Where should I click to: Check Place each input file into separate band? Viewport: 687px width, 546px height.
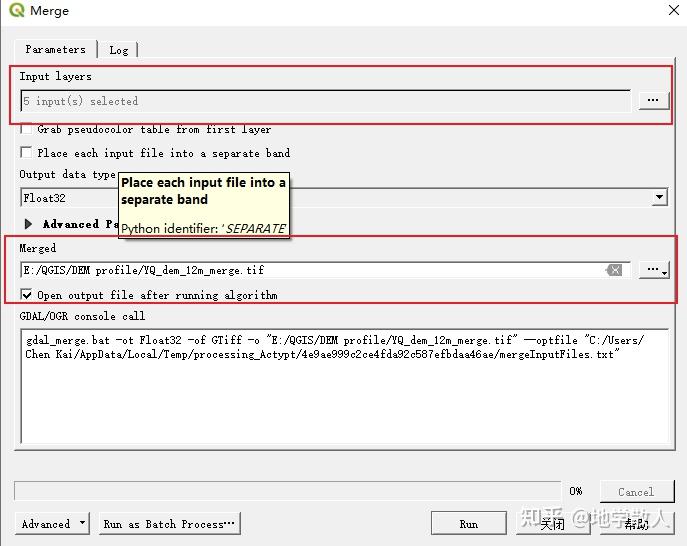(x=26, y=152)
